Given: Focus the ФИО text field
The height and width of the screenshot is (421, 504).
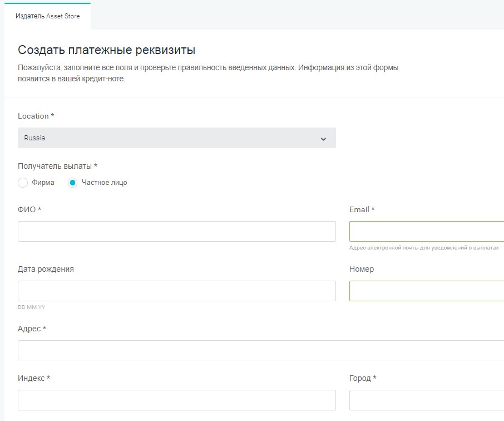Looking at the screenshot, I should [176, 231].
